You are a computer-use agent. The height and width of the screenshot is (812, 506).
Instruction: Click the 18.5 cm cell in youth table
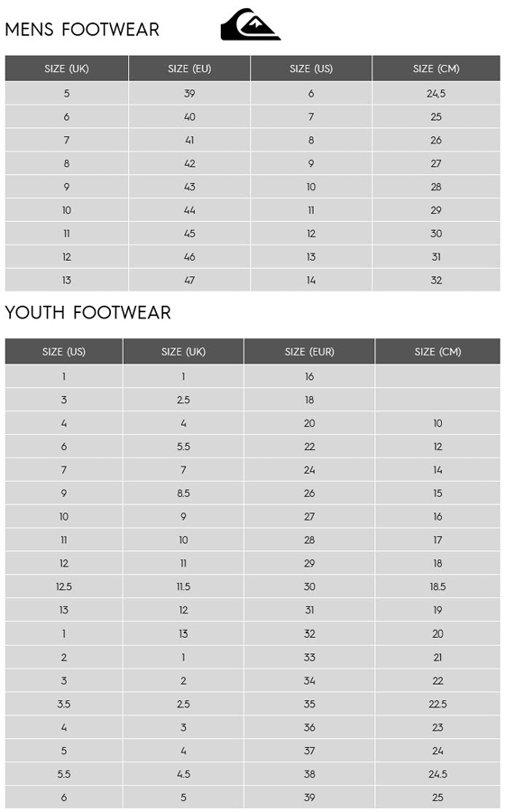[437, 586]
